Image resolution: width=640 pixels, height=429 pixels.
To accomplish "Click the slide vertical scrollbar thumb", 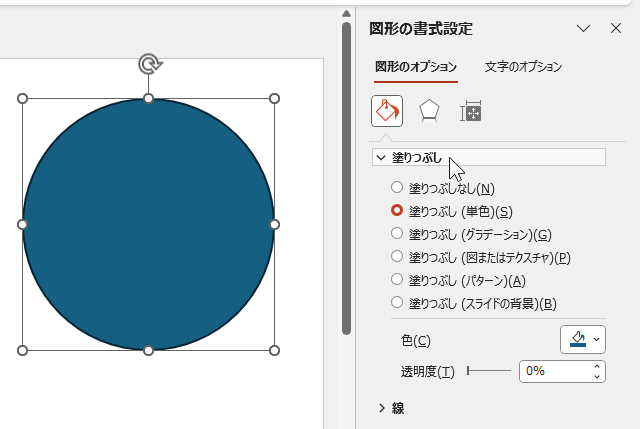I will click(347, 178).
